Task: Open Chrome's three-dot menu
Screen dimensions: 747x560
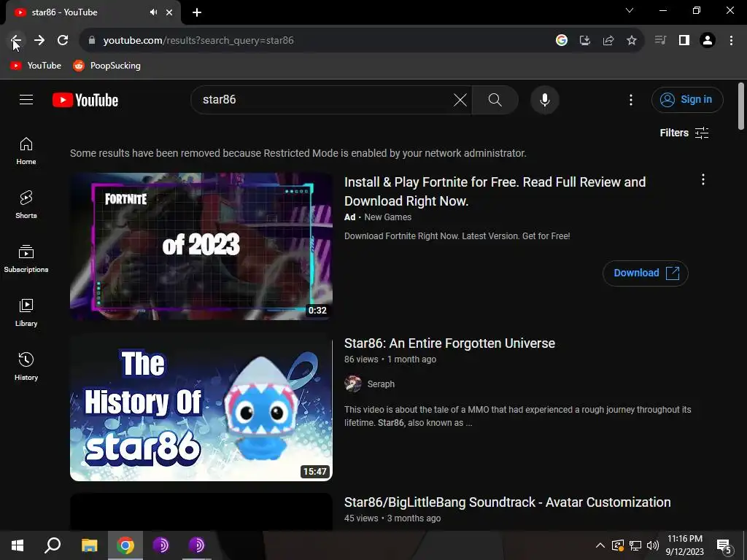Action: [x=731, y=41]
